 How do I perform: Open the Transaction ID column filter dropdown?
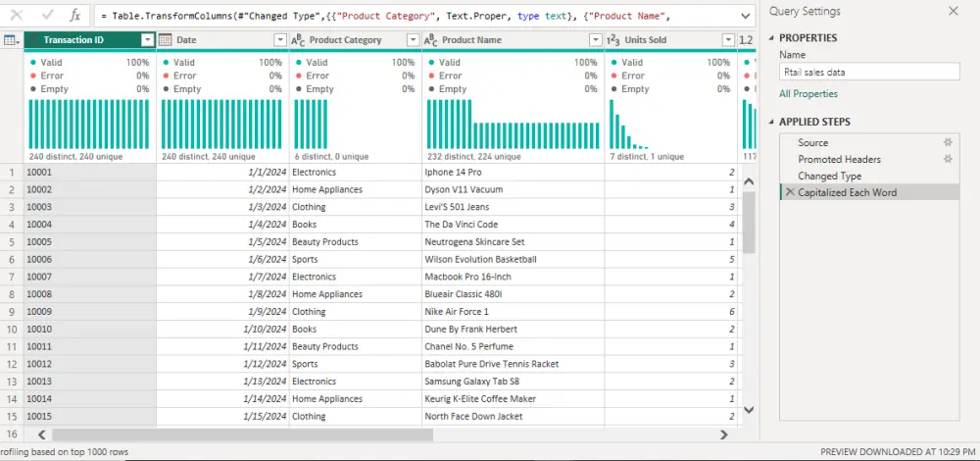[x=148, y=40]
